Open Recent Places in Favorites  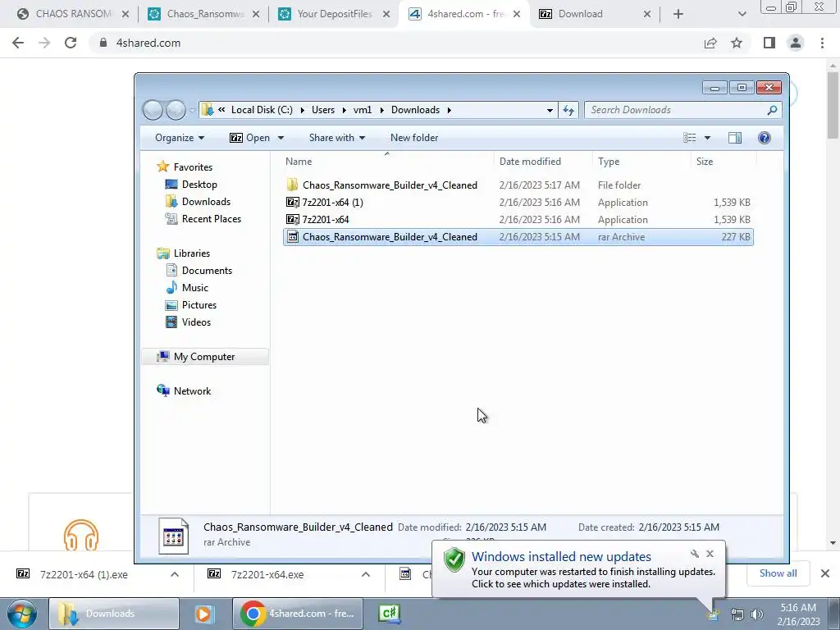point(211,218)
